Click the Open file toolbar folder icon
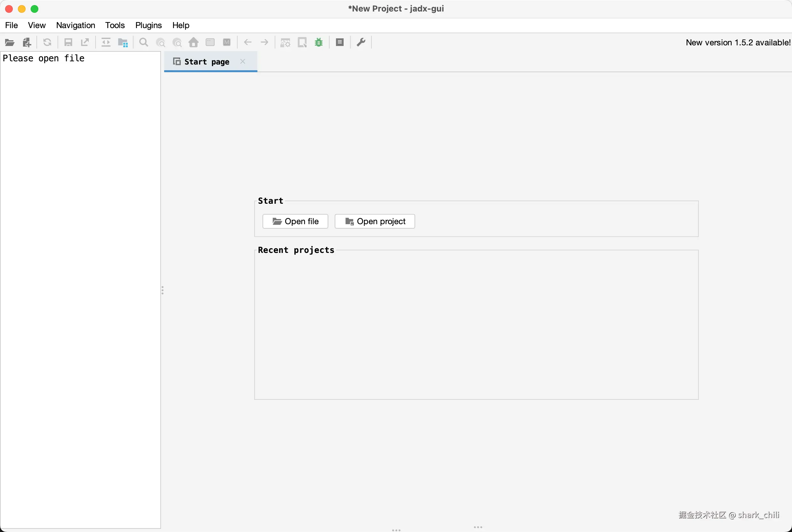This screenshot has width=792, height=532. 10,42
